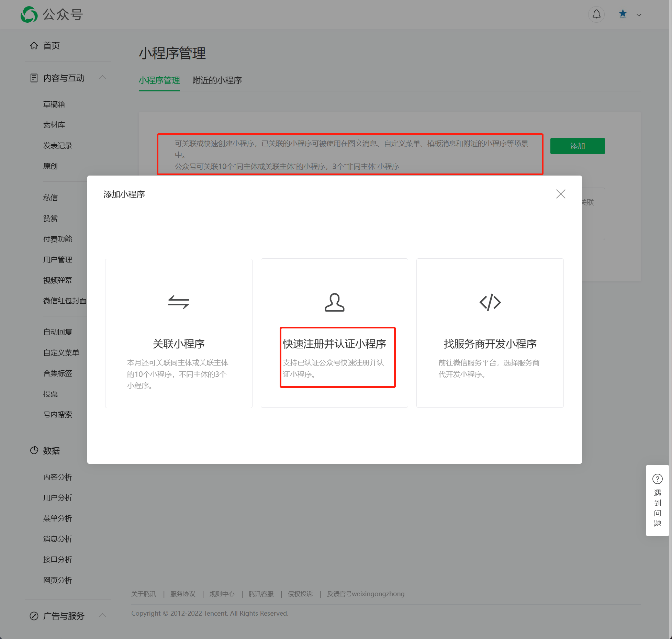Collapse the 广告与服务 section chevron
Image resolution: width=672 pixels, height=639 pixels.
(x=102, y=615)
